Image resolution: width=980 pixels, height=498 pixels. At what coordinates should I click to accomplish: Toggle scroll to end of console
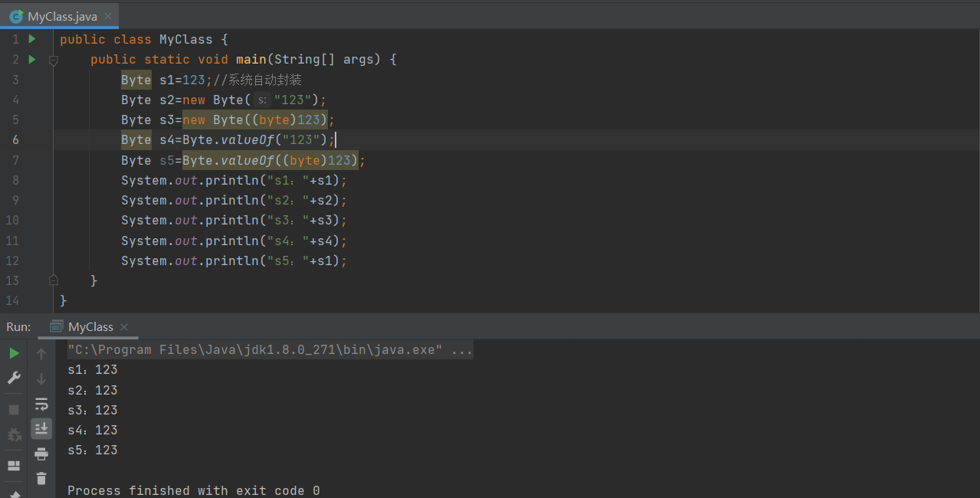pyautogui.click(x=41, y=428)
